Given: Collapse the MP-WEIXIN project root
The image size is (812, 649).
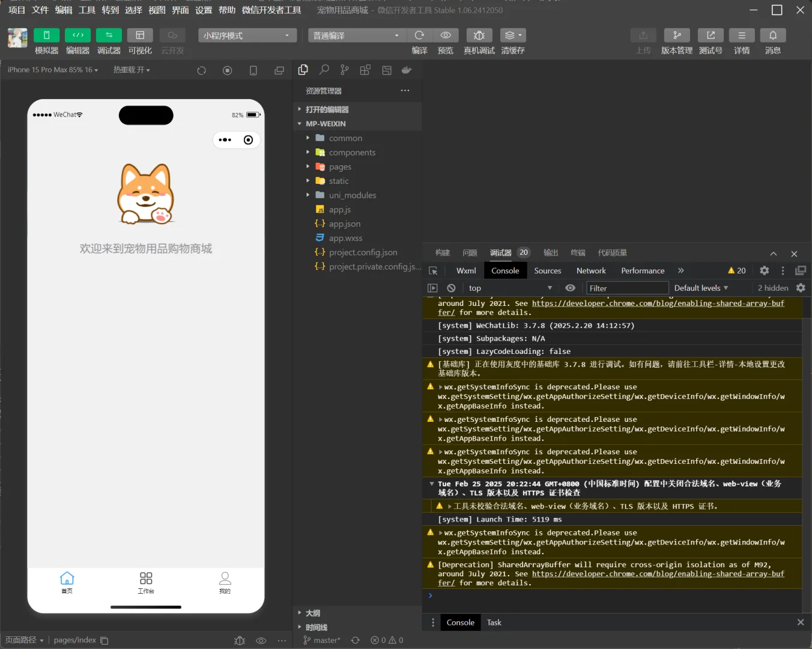Looking at the screenshot, I should (x=357, y=124).
